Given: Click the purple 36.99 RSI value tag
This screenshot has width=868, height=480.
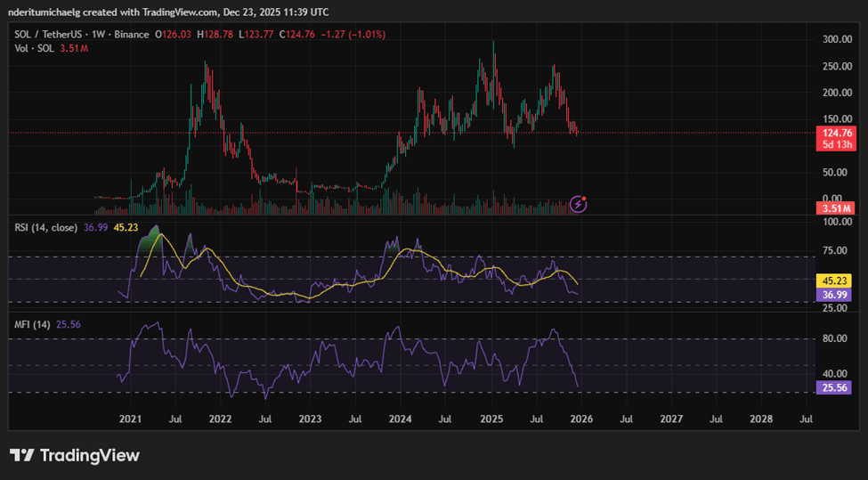Looking at the screenshot, I should tap(833, 295).
